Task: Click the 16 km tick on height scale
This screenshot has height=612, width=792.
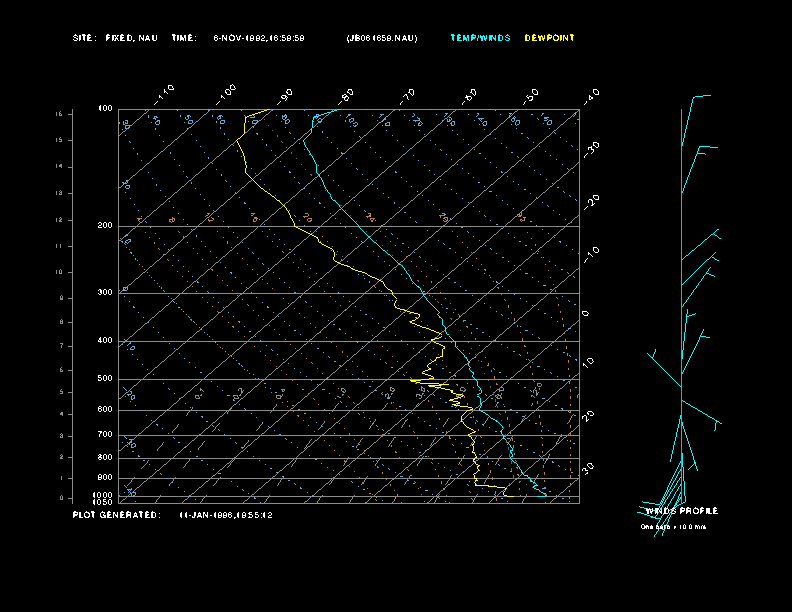Action: click(x=59, y=114)
